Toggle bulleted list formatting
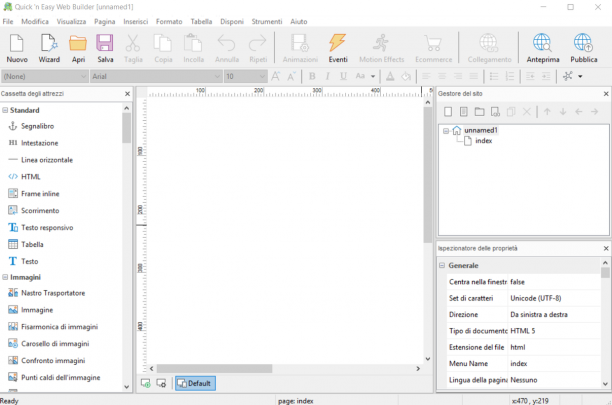This screenshot has width=612, height=405. [x=494, y=76]
